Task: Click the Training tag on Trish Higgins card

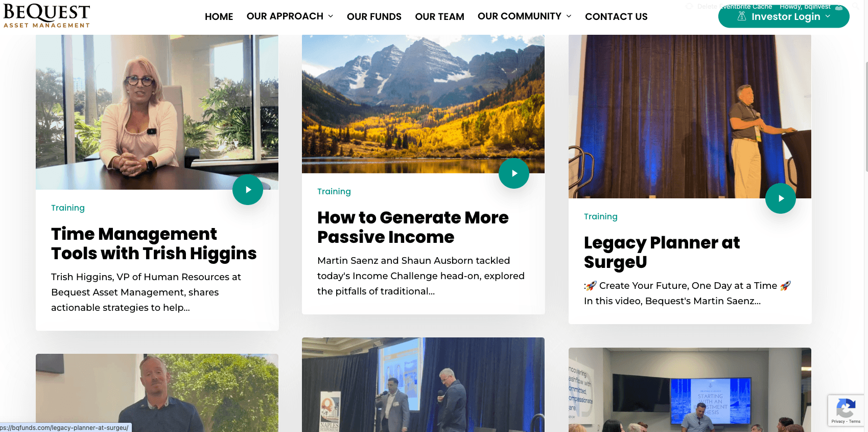Action: click(68, 208)
